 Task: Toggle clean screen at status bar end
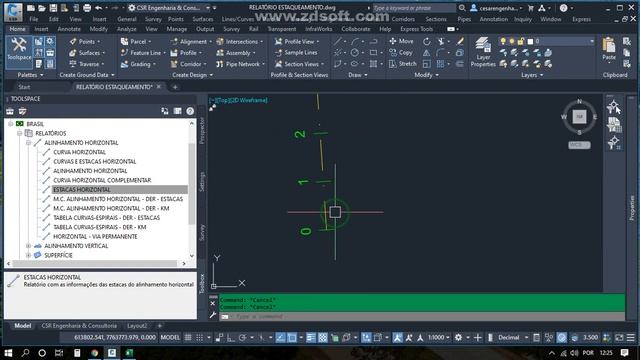(x=619, y=338)
